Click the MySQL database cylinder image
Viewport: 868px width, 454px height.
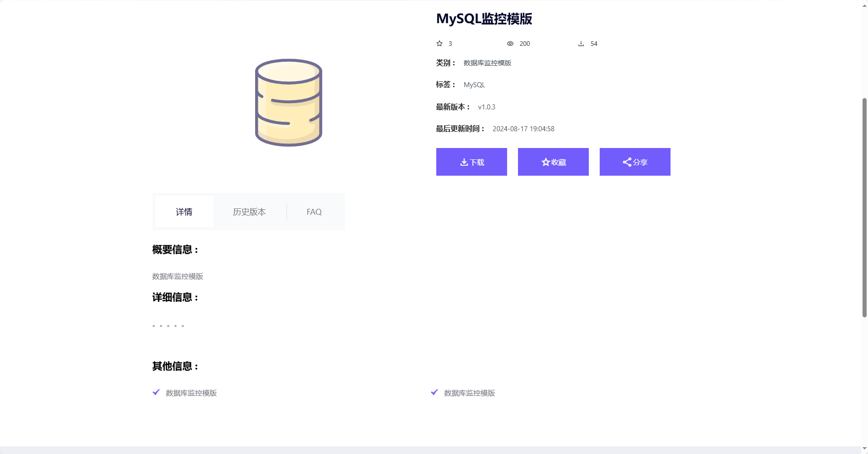(x=289, y=103)
